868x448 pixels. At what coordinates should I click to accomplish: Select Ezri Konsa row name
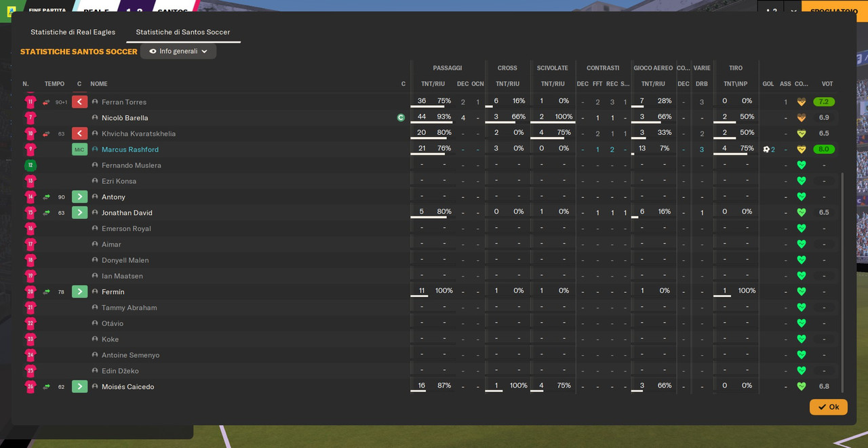tap(119, 181)
